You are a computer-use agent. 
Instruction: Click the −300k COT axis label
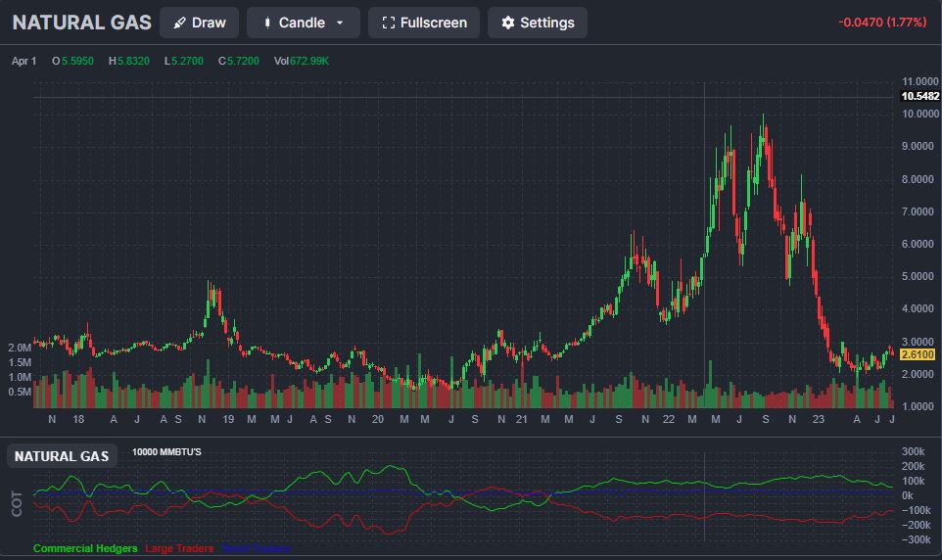pyautogui.click(x=917, y=539)
